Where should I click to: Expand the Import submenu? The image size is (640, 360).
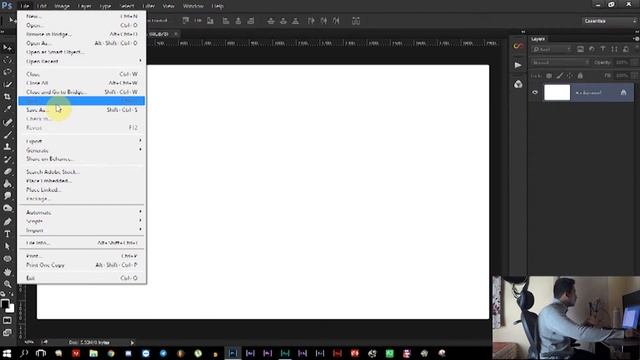[x=82, y=230]
